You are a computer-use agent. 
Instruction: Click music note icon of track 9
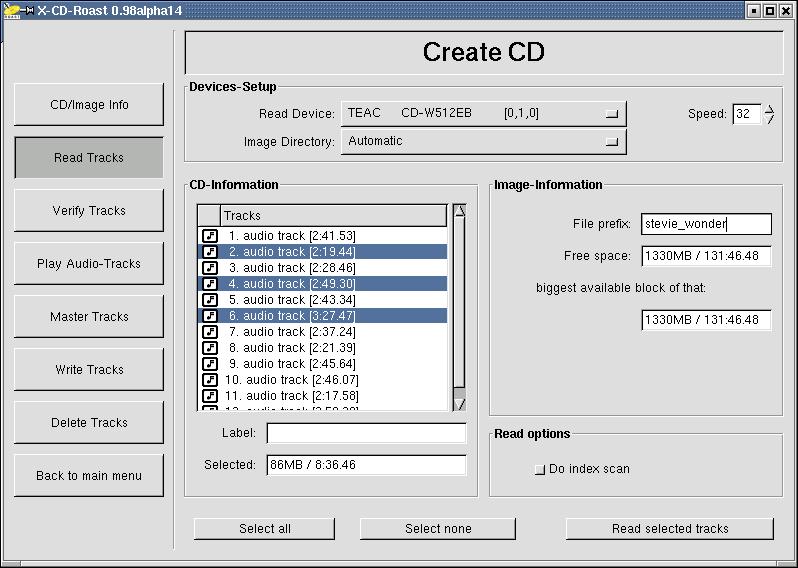pyautogui.click(x=210, y=364)
